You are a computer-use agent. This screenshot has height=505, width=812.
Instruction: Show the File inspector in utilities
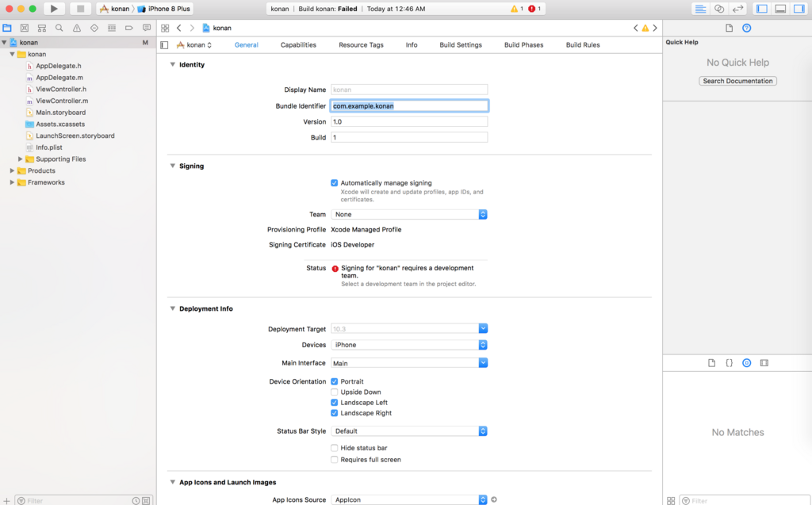click(730, 28)
